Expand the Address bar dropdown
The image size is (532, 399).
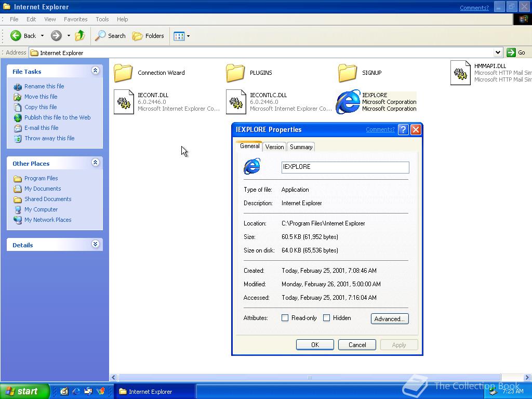click(498, 52)
